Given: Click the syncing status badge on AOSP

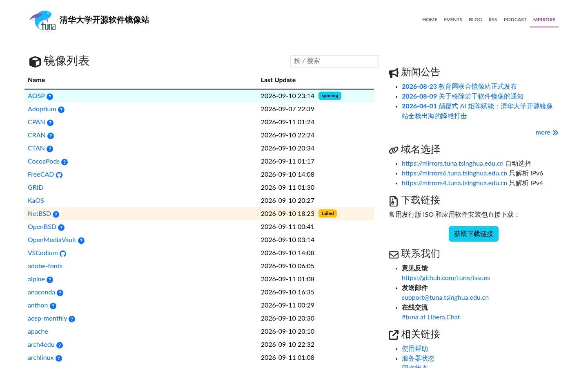Looking at the screenshot, I should 330,96.
